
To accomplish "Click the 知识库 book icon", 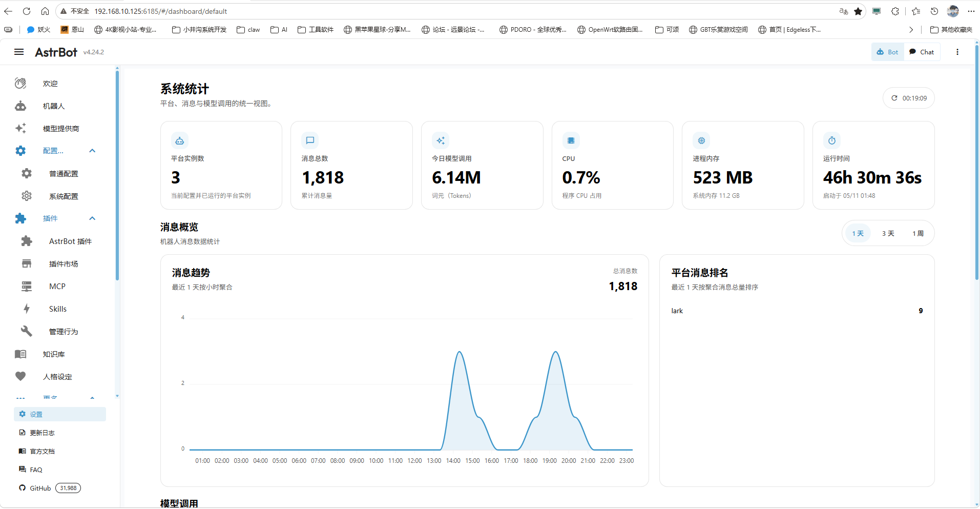I will click(20, 354).
